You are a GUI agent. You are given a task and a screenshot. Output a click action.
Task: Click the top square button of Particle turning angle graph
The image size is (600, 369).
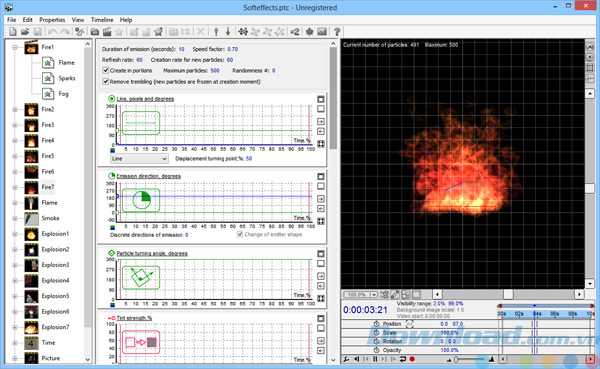click(321, 254)
